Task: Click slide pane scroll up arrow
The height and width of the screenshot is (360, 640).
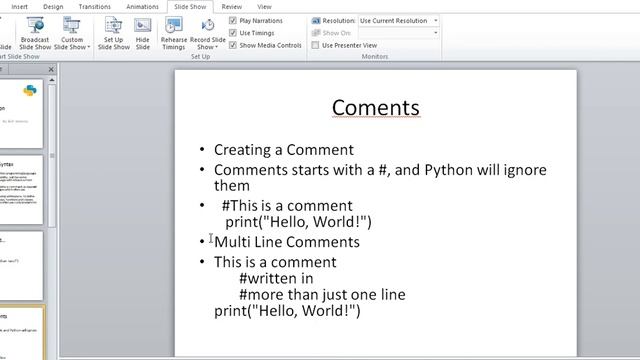Action: pos(52,80)
